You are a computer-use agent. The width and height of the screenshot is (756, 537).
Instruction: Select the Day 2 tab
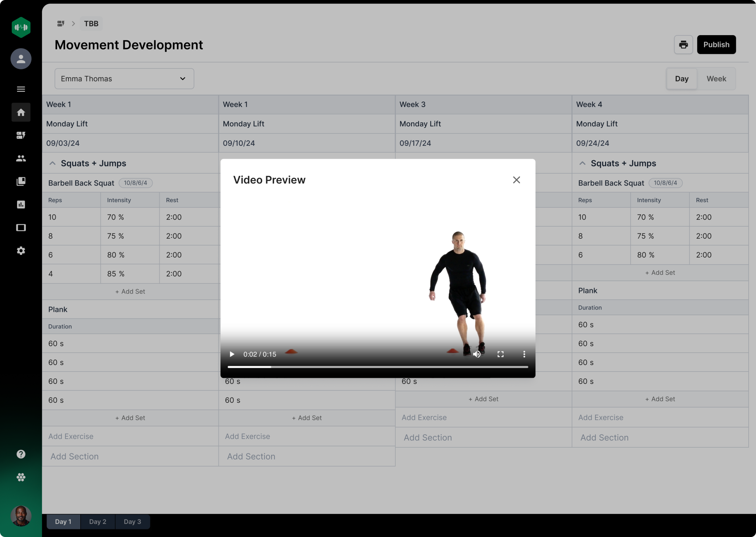pyautogui.click(x=98, y=521)
